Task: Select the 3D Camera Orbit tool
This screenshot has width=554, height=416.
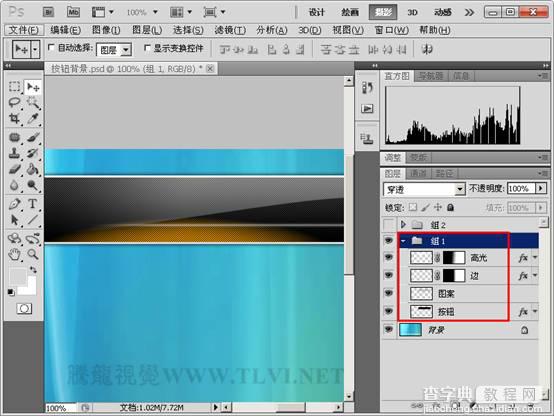Action: [33, 238]
